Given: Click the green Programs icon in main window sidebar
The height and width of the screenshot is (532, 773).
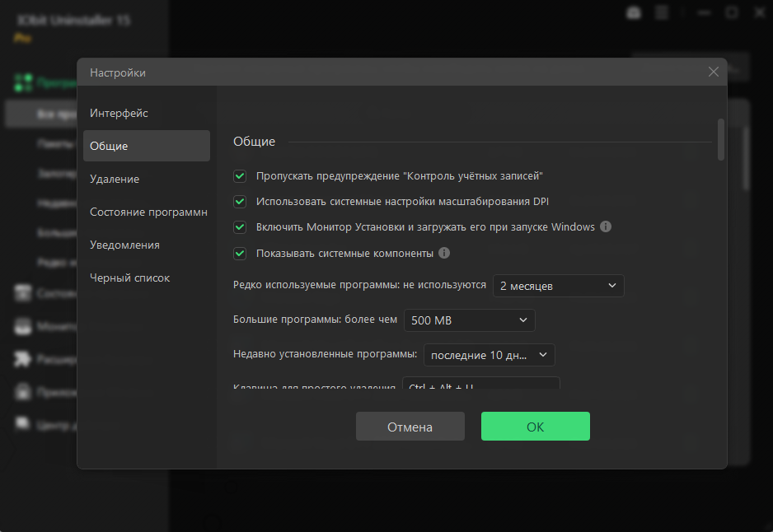Looking at the screenshot, I should [23, 82].
